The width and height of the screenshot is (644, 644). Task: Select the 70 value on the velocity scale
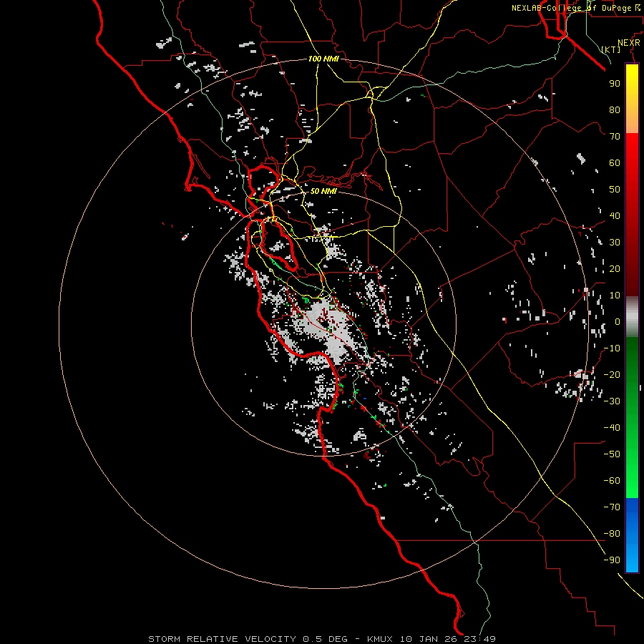(x=615, y=137)
